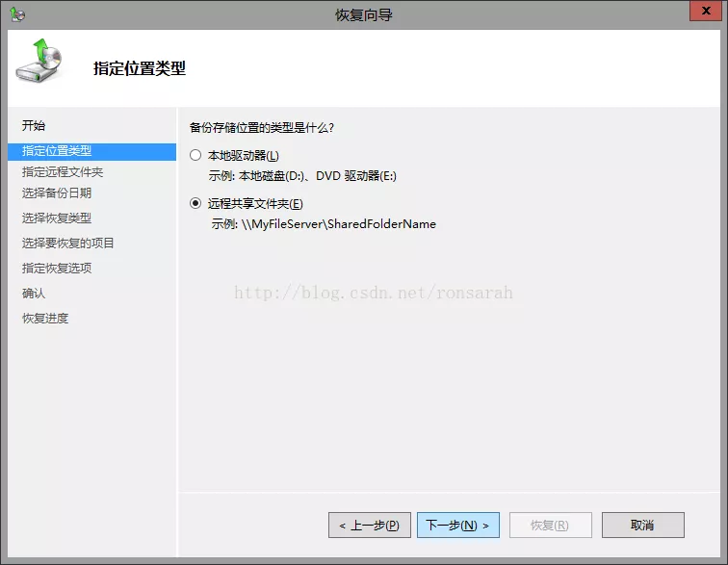Go to the 开始 step in sidebar
Image resolution: width=728 pixels, height=565 pixels.
click(x=34, y=126)
